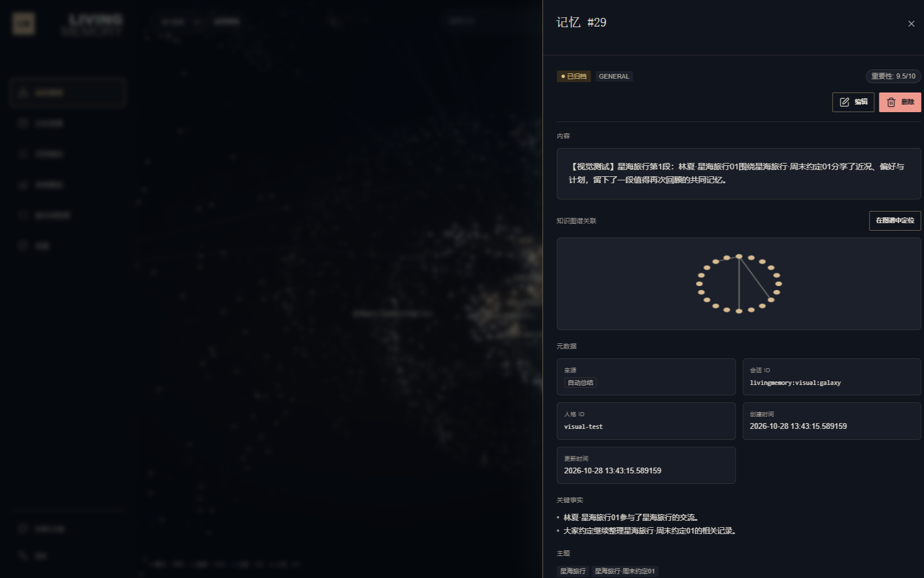Click the memory content text box
Viewport: 924px width, 578px height.
739,173
